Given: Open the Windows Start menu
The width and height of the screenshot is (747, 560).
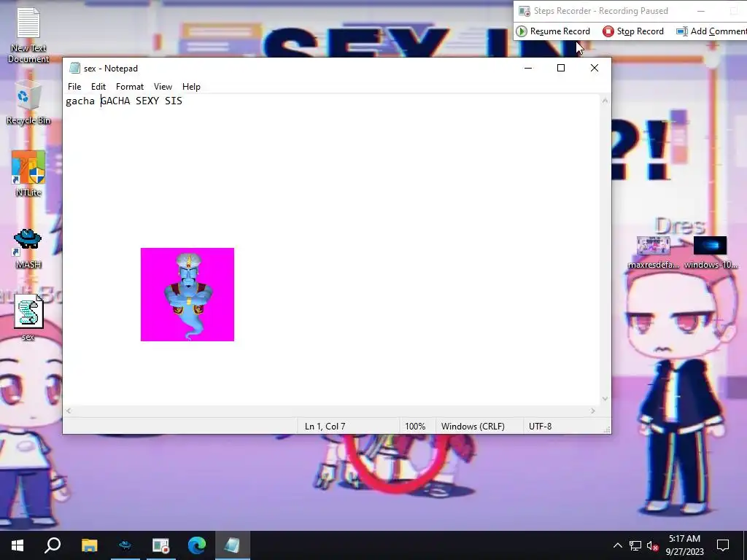Looking at the screenshot, I should pos(18,545).
